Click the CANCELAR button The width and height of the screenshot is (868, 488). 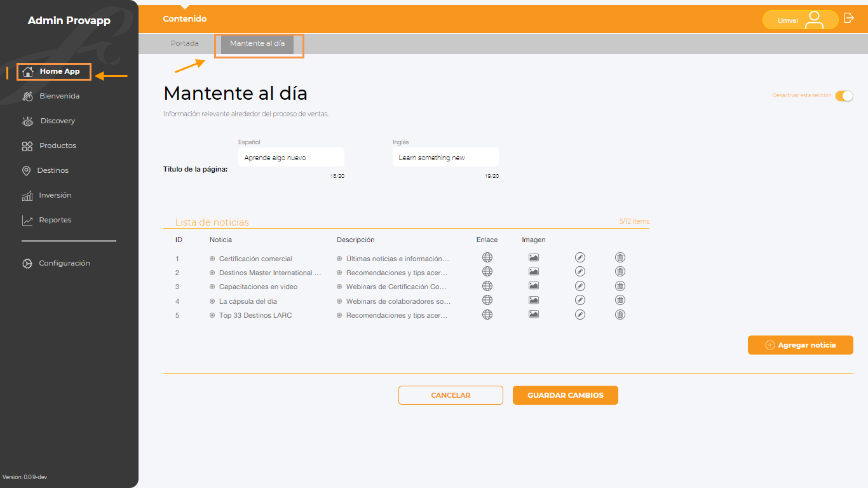pyautogui.click(x=451, y=395)
